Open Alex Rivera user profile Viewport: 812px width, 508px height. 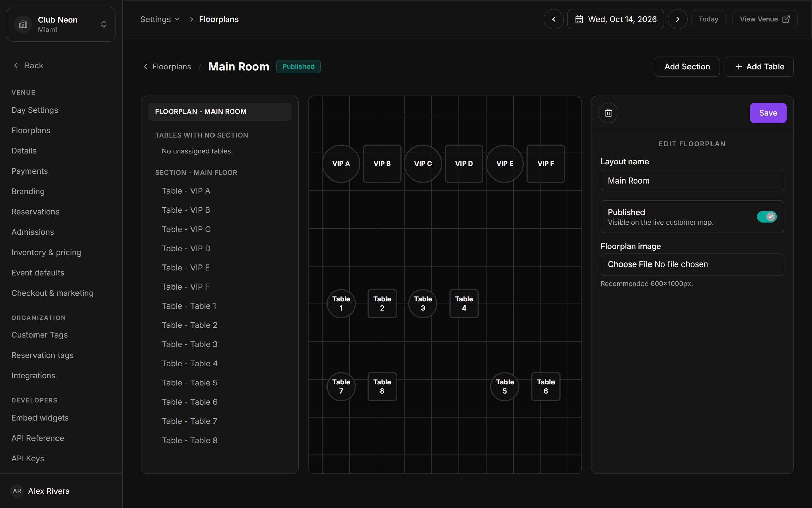click(x=41, y=491)
